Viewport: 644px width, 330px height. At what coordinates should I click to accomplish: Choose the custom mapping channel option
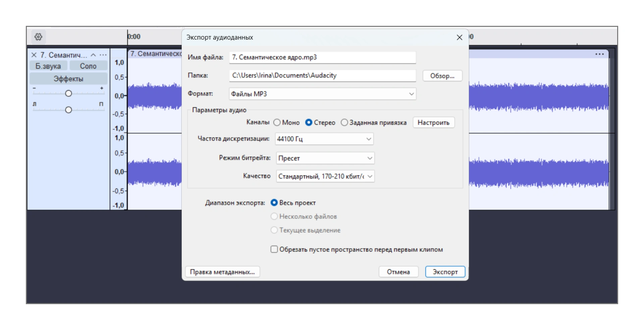click(x=344, y=123)
